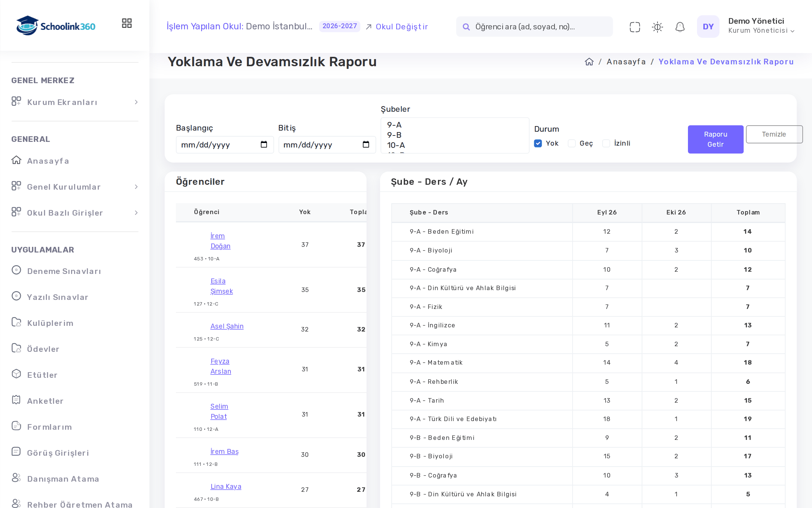Go to Anasayfa in sidebar
Screen dimensions: 812x508
[48, 161]
